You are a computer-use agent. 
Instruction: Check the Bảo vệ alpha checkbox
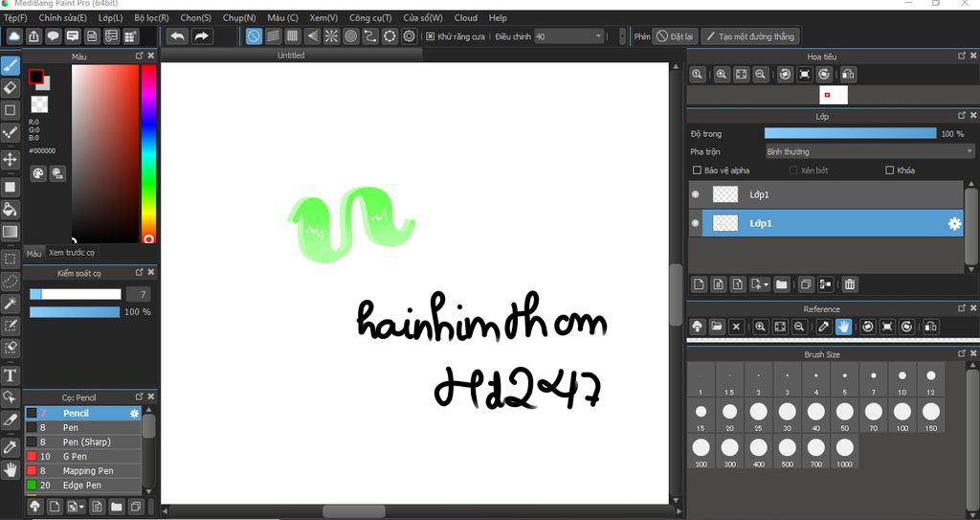697,170
